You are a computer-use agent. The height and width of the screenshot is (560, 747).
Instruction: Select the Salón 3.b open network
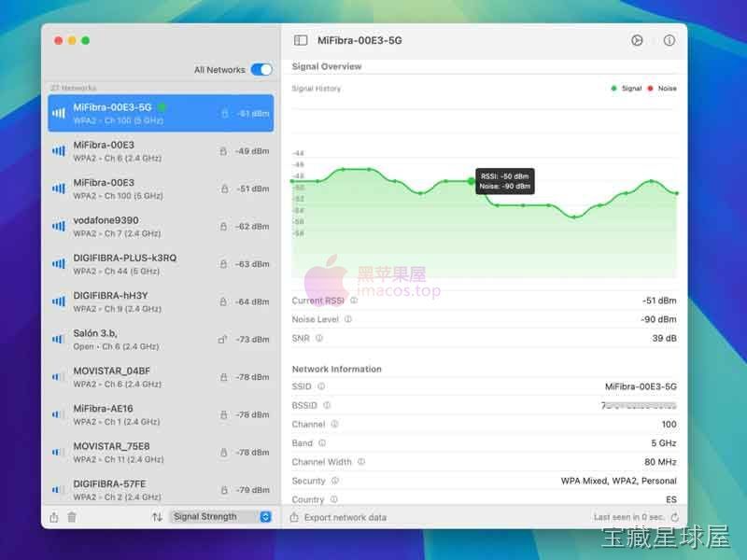point(161,339)
